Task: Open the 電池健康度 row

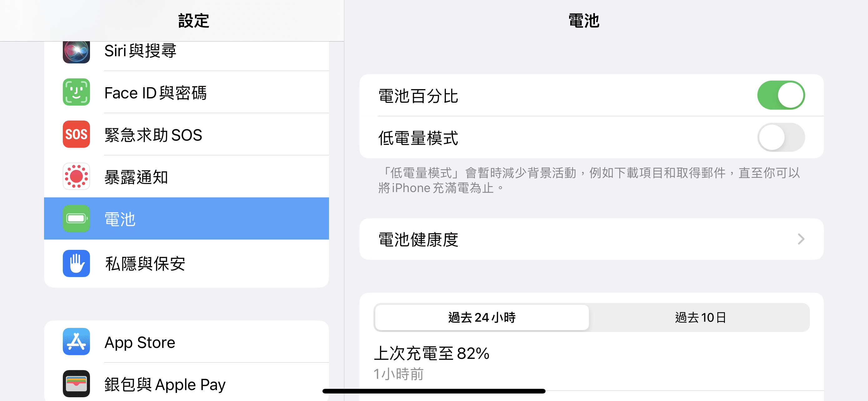Action: point(591,239)
